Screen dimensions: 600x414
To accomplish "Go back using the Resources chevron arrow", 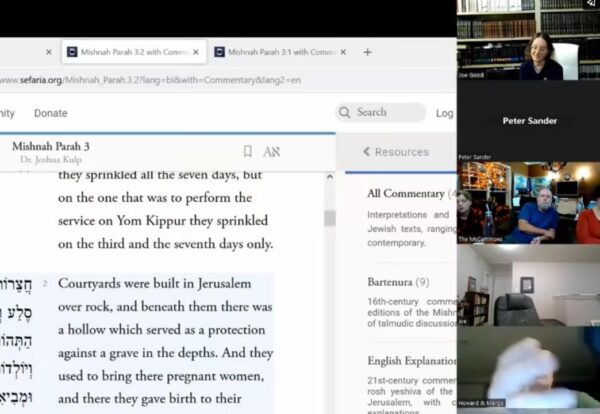I will [x=366, y=152].
